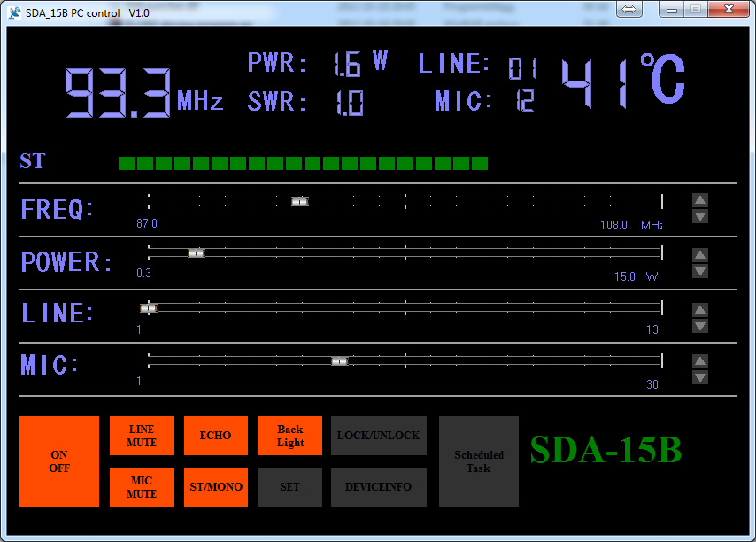Click the ST stereo indicator label

click(x=32, y=161)
